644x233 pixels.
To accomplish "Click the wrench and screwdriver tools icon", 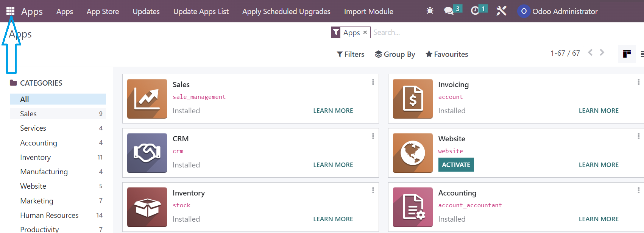I will coord(501,11).
